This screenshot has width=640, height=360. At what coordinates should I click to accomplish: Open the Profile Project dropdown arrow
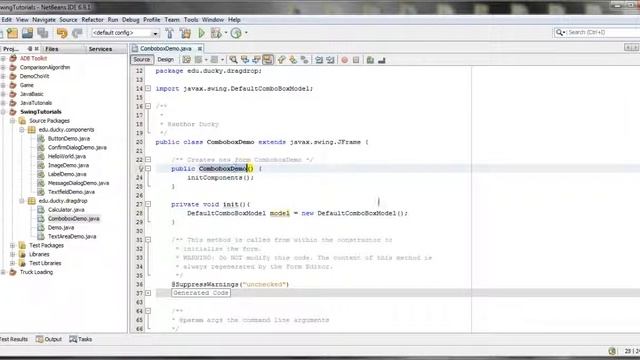[x=246, y=33]
